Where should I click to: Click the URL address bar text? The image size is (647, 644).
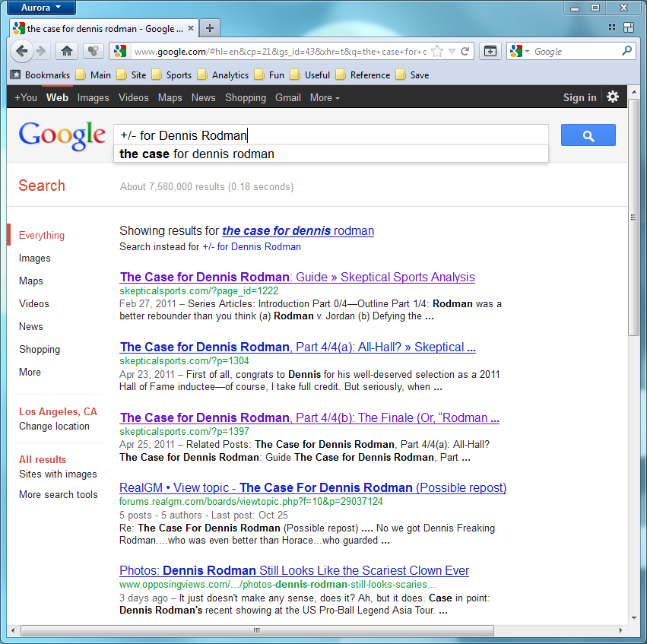coord(280,51)
